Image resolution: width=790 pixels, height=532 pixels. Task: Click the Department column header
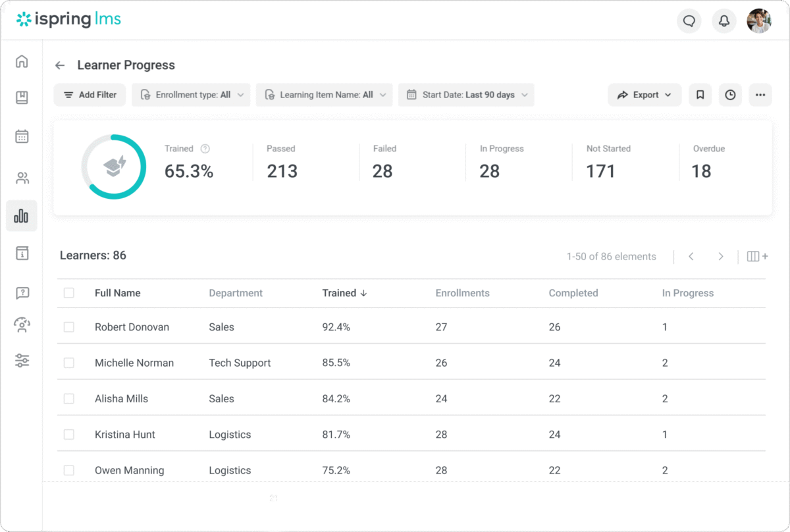point(236,293)
